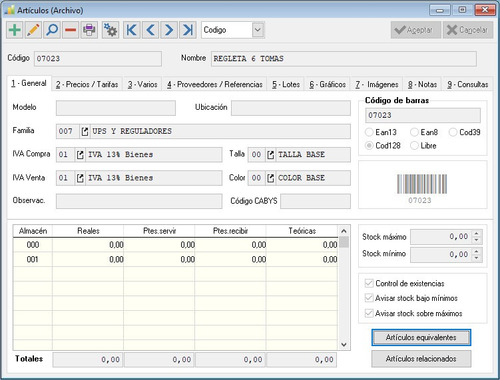This screenshot has width=500, height=380.
Task: Open the 6 - Gráficos tab
Action: [327, 85]
